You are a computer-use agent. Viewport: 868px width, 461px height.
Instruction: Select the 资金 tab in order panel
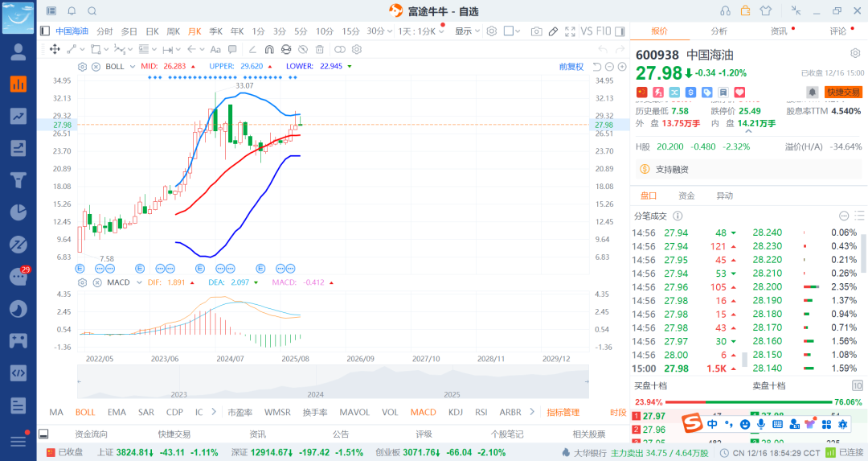(686, 196)
